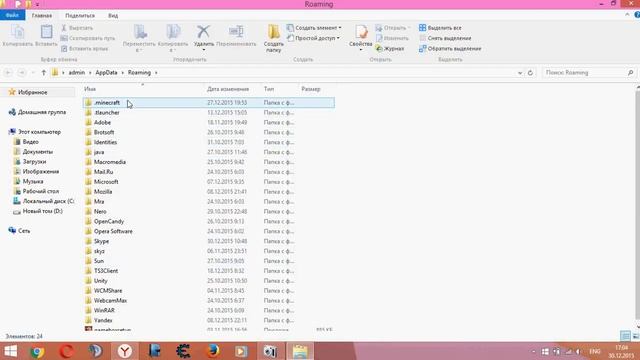Expand the Delete (Удалить) dropdown arrow
Viewport: 640px width, 360px height.
tap(203, 50)
